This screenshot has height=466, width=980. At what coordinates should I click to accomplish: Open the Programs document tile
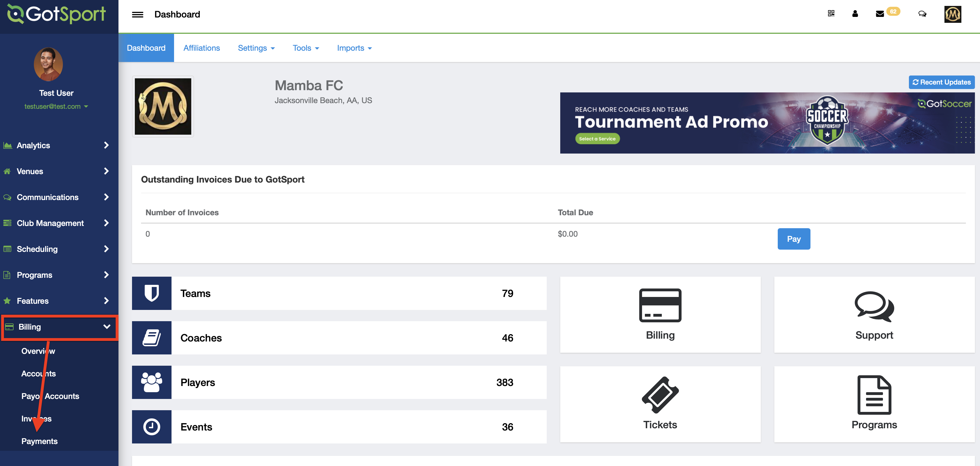[x=874, y=404]
